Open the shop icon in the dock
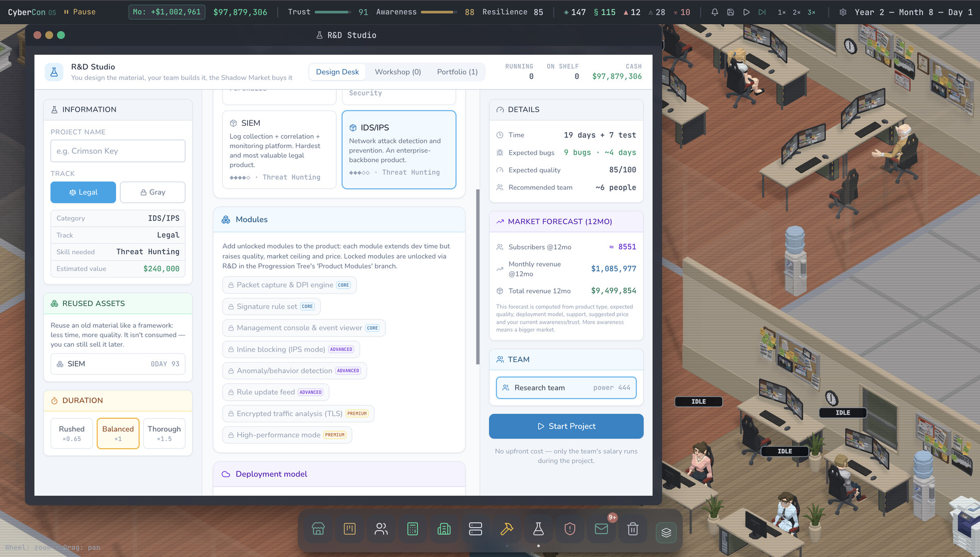The width and height of the screenshot is (980, 557). [318, 529]
